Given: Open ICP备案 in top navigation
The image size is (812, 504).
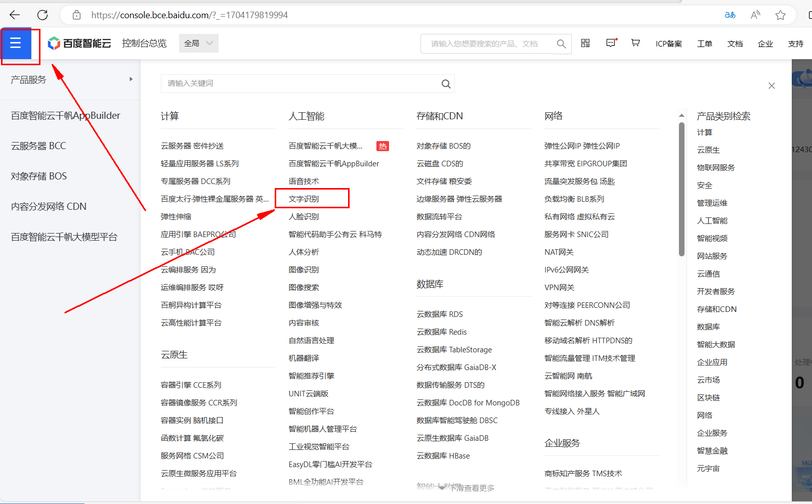Looking at the screenshot, I should (669, 44).
